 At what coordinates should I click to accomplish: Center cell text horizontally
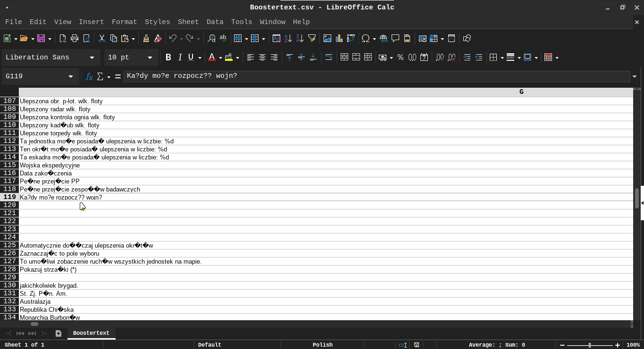click(262, 58)
